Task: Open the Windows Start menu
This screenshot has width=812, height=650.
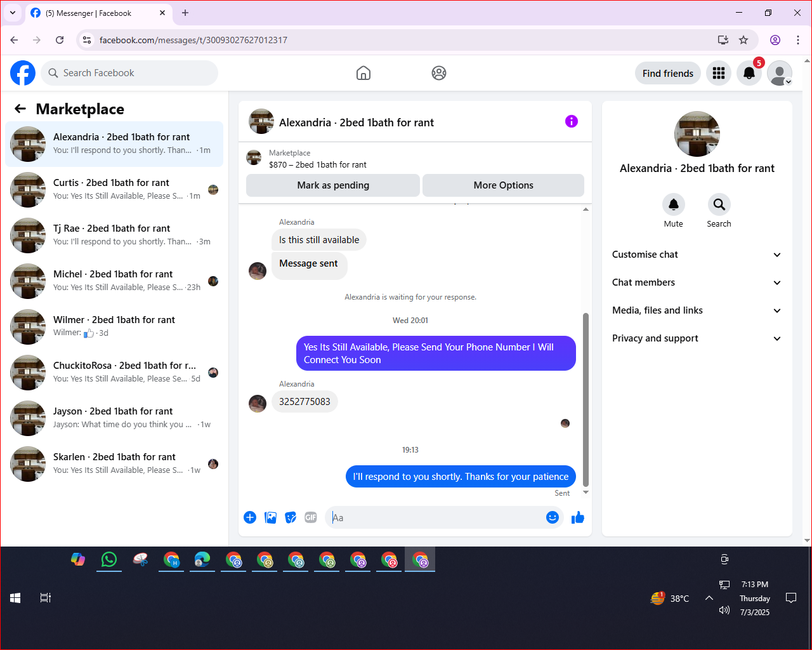Action: tap(15, 598)
